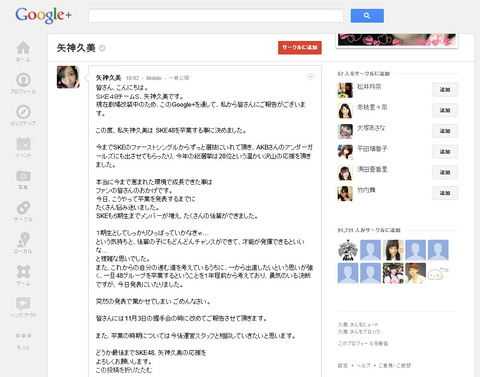Open the Events calendar icon
Viewport: 480px width, 377px height.
click(23, 144)
